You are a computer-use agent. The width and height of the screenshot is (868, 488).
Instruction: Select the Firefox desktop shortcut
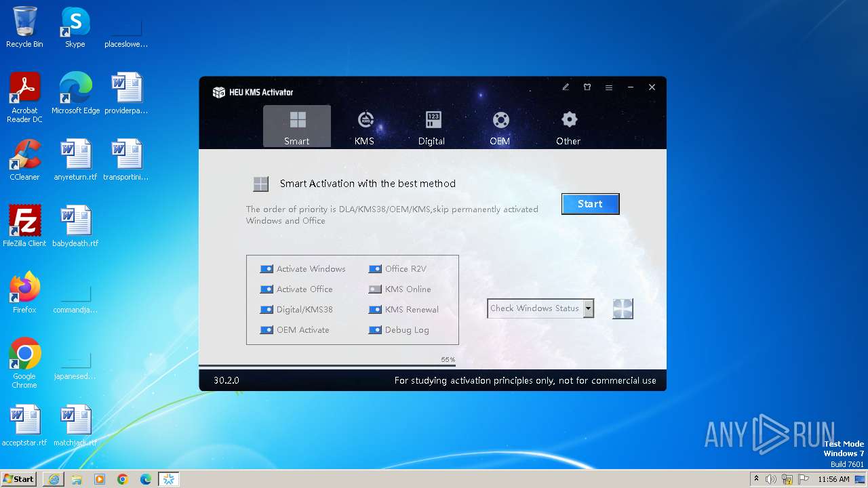point(24,292)
